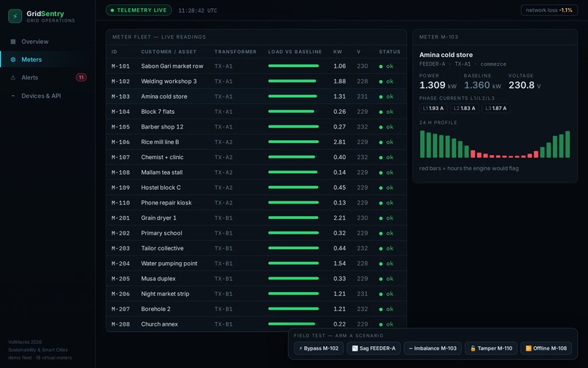
Task: Select the M-102 Welding workshop 3 row
Action: pos(256,82)
